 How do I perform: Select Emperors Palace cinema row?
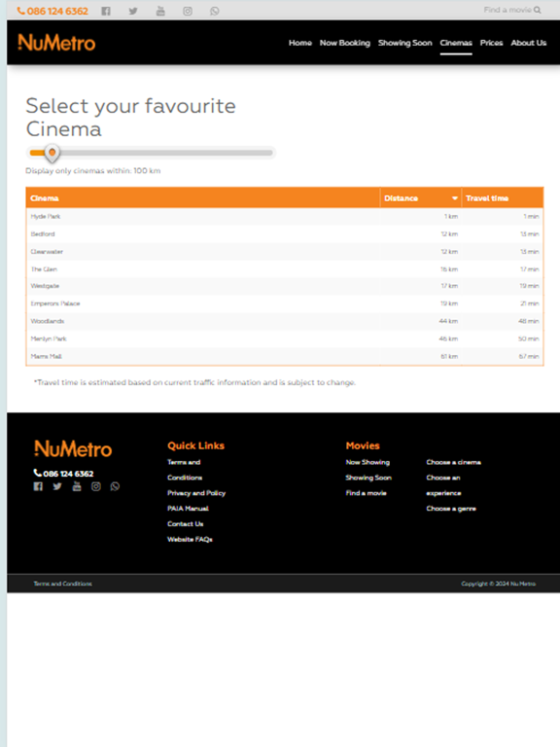click(x=284, y=303)
